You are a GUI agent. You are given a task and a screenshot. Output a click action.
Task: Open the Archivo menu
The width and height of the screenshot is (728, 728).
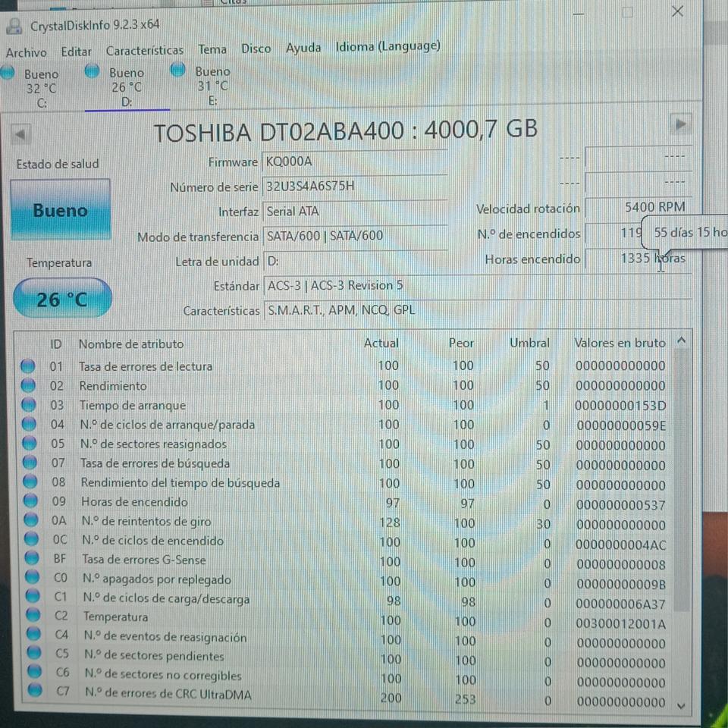coord(26,52)
